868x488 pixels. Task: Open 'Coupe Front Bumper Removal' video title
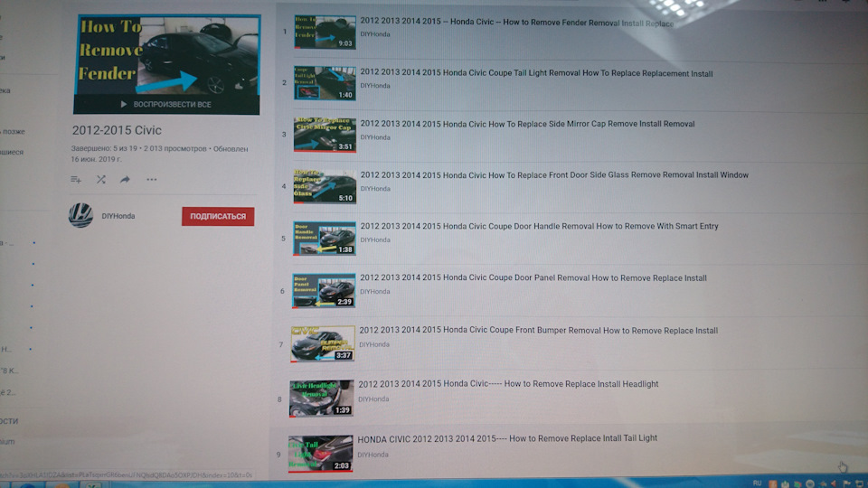539,331
